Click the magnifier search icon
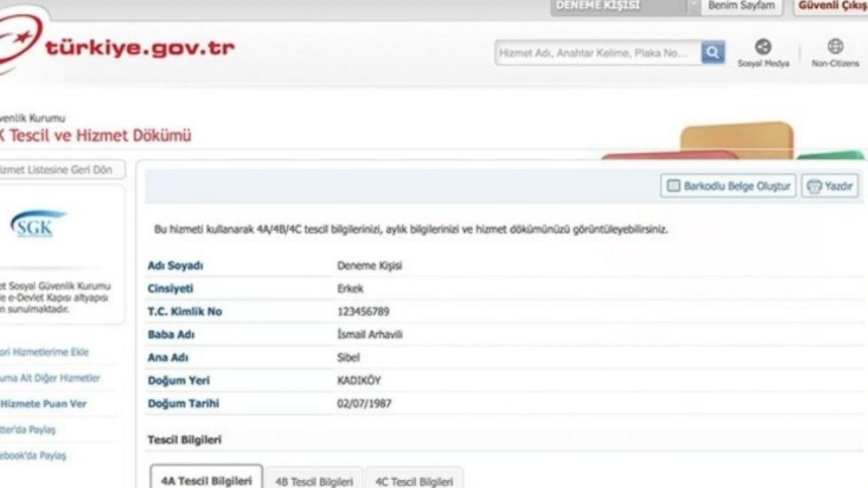Image resolution: width=868 pixels, height=488 pixels. pos(712,52)
